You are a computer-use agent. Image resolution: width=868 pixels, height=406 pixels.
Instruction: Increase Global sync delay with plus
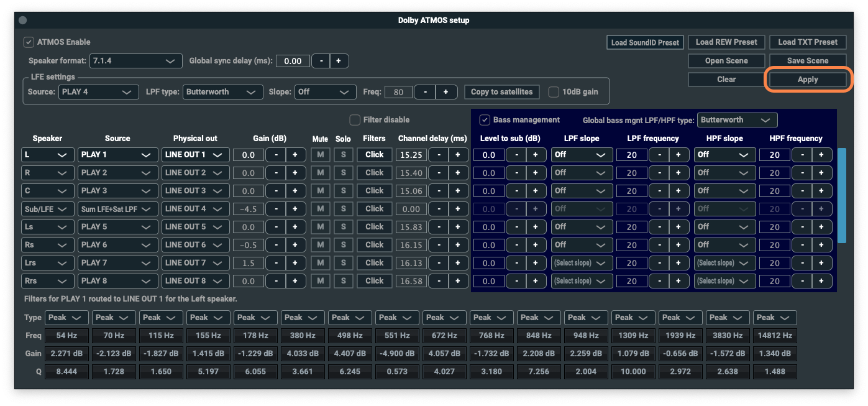tap(339, 61)
